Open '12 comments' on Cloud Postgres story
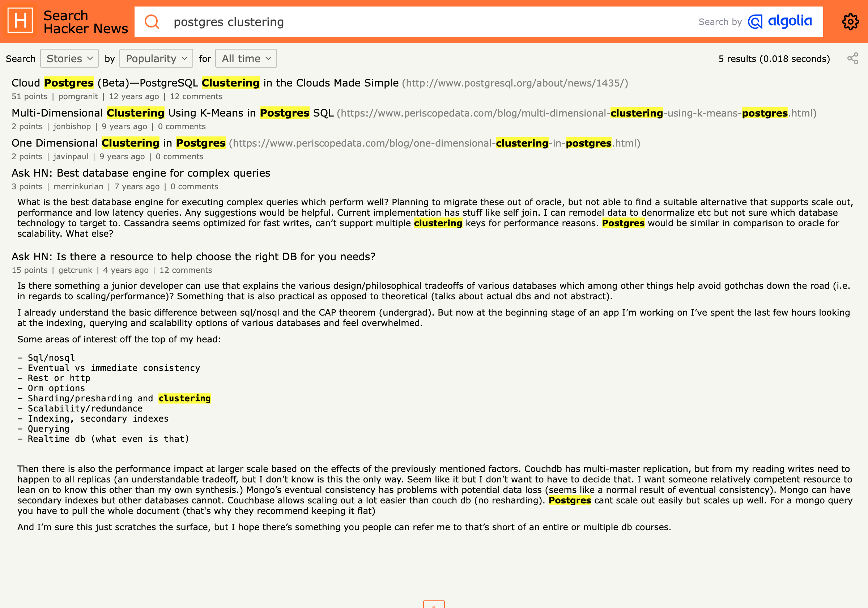This screenshot has height=608, width=868. (196, 97)
